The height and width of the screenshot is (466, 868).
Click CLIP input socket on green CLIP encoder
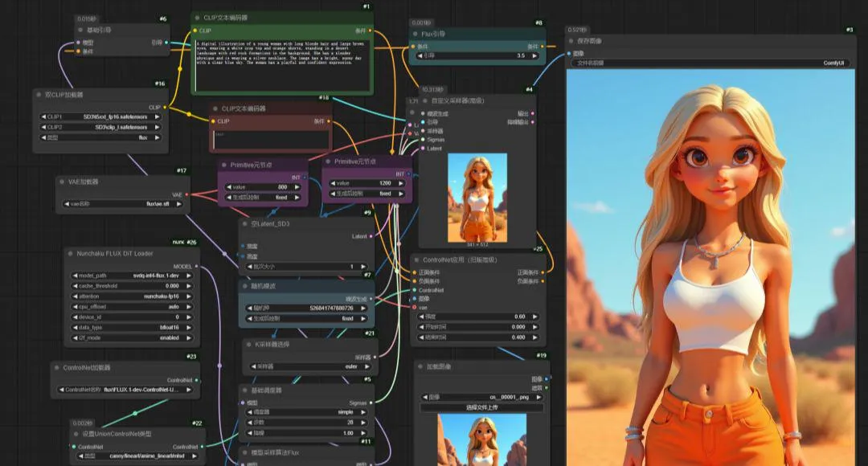click(194, 31)
